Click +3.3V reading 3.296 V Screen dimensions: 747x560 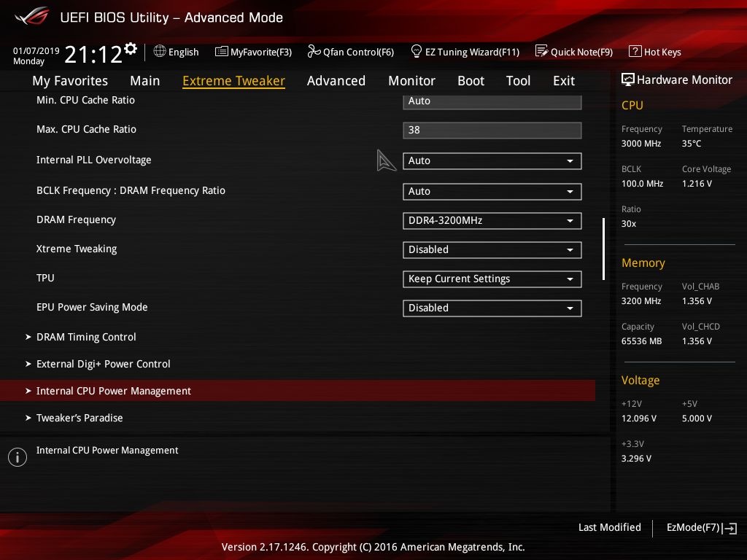tap(636, 458)
